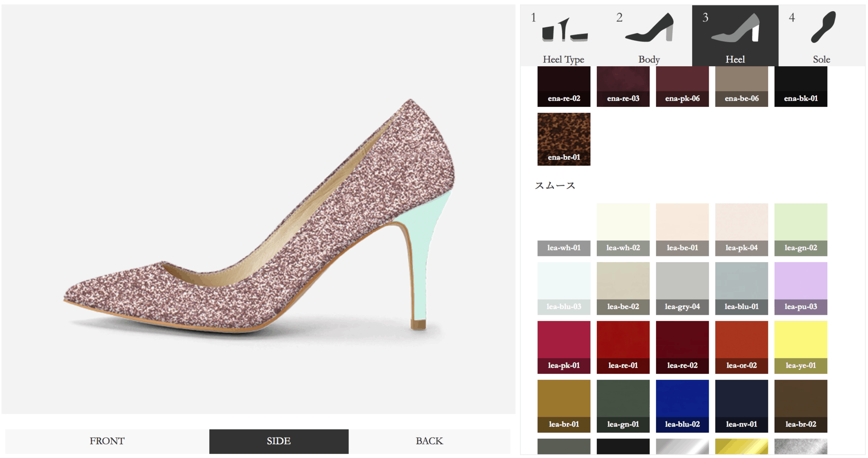Go to the Sole step tab
868x458 pixels.
(821, 36)
